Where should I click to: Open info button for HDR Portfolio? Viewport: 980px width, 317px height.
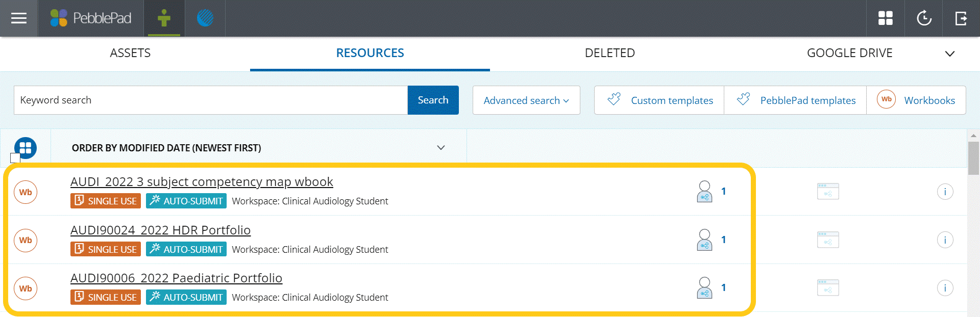[x=945, y=240]
